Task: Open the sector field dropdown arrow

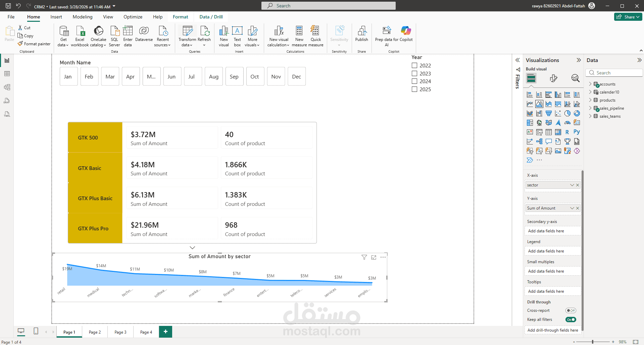Action: [572, 185]
